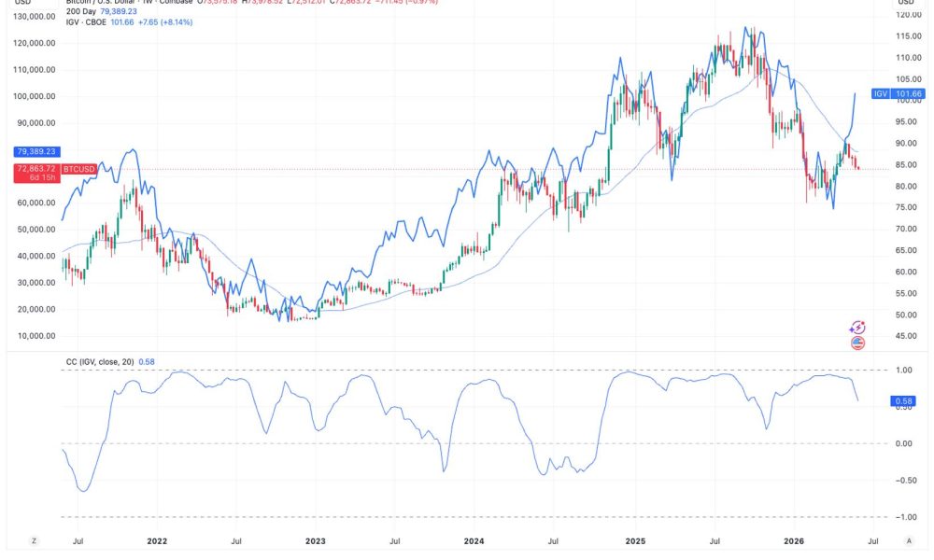Click the 2026 label on time axis

pyautogui.click(x=793, y=541)
